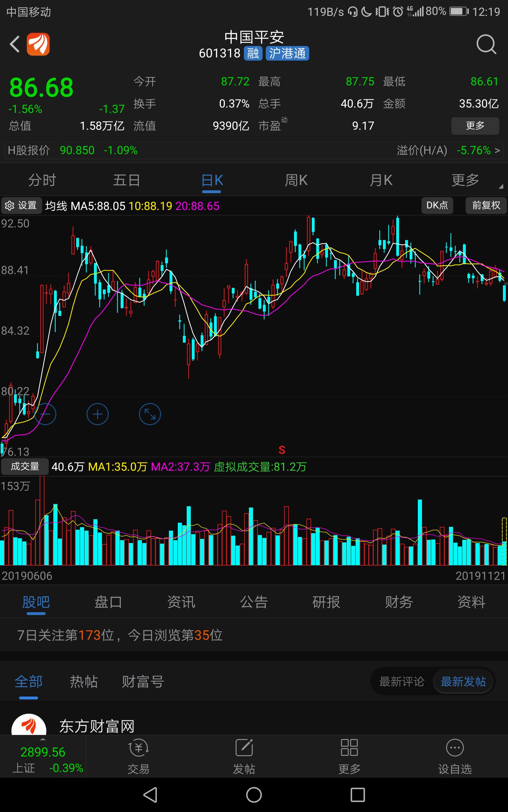Expand chart to fullscreen icon
Image resolution: width=508 pixels, height=812 pixels.
coord(150,414)
